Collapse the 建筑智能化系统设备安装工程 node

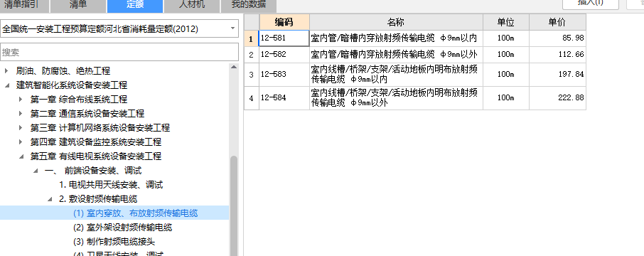pyautogui.click(x=6, y=85)
